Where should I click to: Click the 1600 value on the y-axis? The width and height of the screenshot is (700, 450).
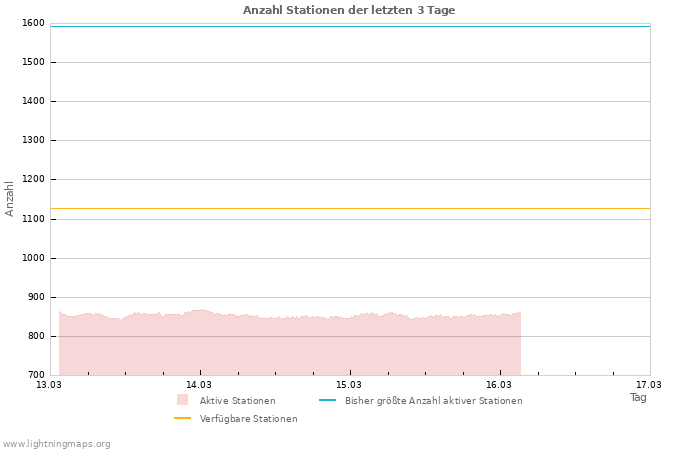(33, 23)
